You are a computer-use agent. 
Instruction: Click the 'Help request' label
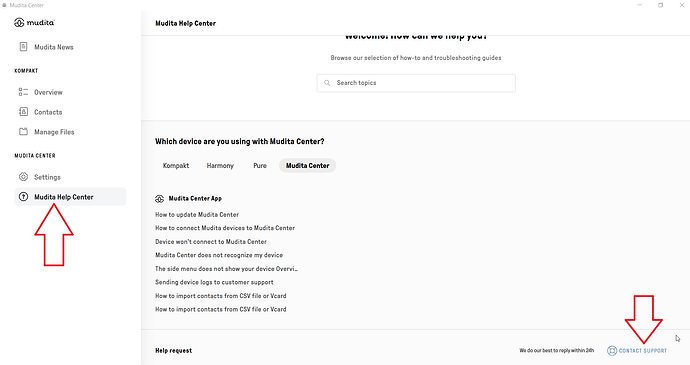coord(173,350)
